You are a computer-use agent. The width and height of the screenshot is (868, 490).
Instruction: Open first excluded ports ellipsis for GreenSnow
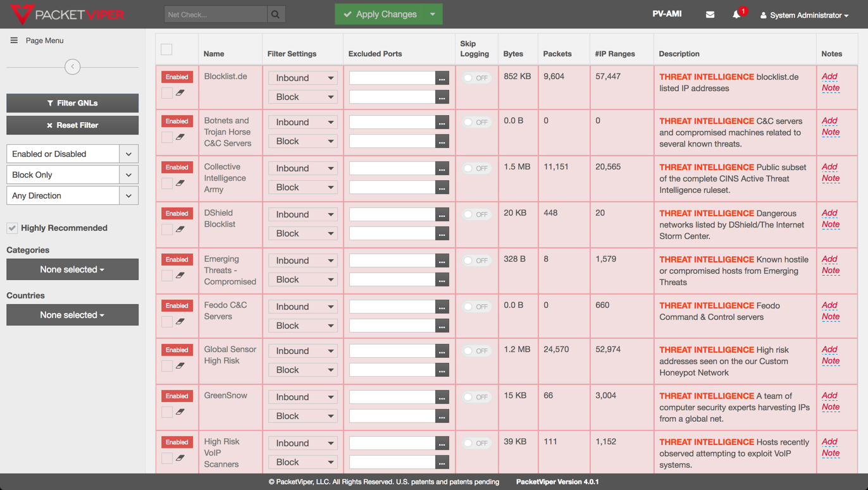tap(442, 397)
